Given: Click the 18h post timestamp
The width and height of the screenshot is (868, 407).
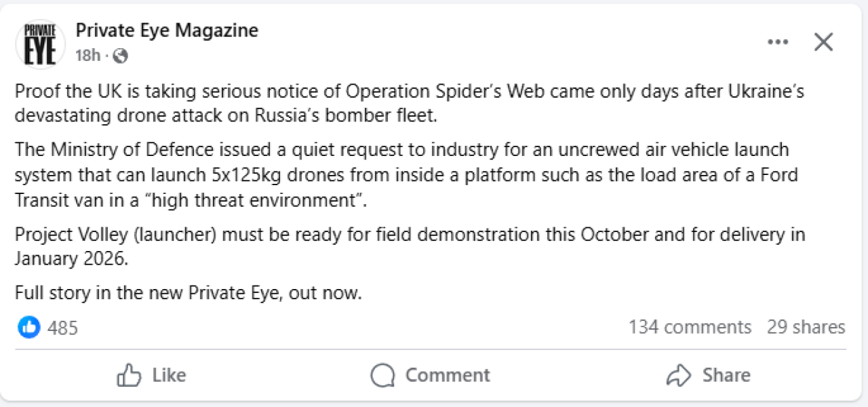Looking at the screenshot, I should (87, 56).
